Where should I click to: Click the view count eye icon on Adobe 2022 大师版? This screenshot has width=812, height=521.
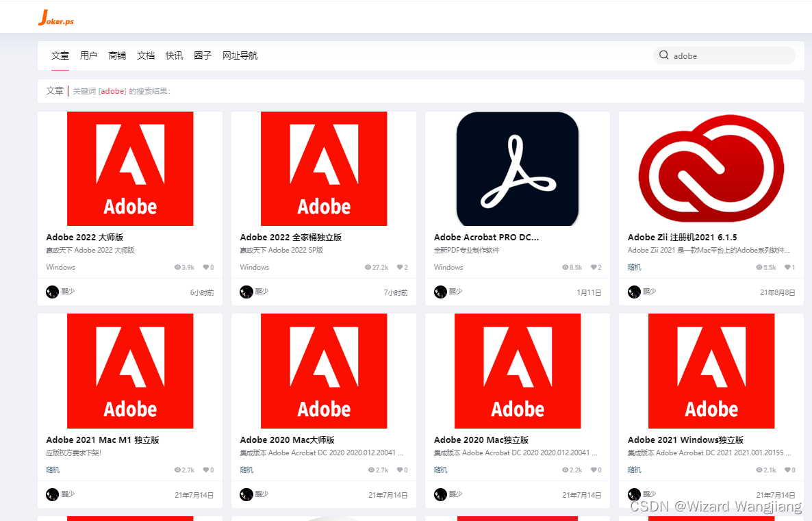(178, 267)
